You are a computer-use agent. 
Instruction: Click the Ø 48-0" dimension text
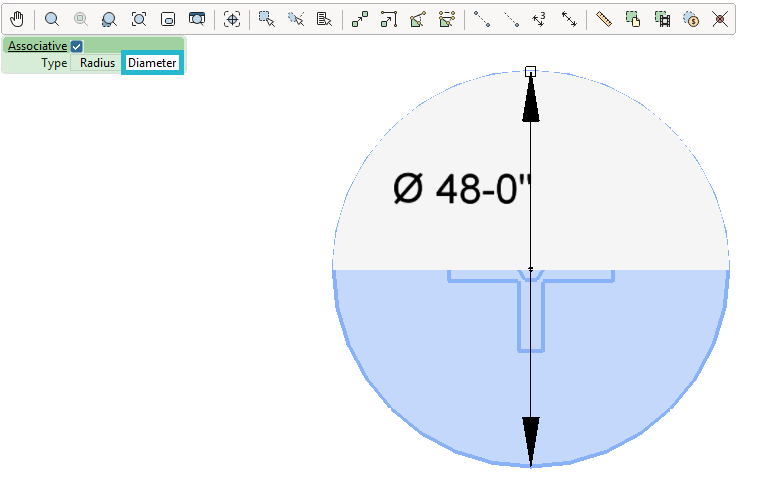tap(463, 189)
